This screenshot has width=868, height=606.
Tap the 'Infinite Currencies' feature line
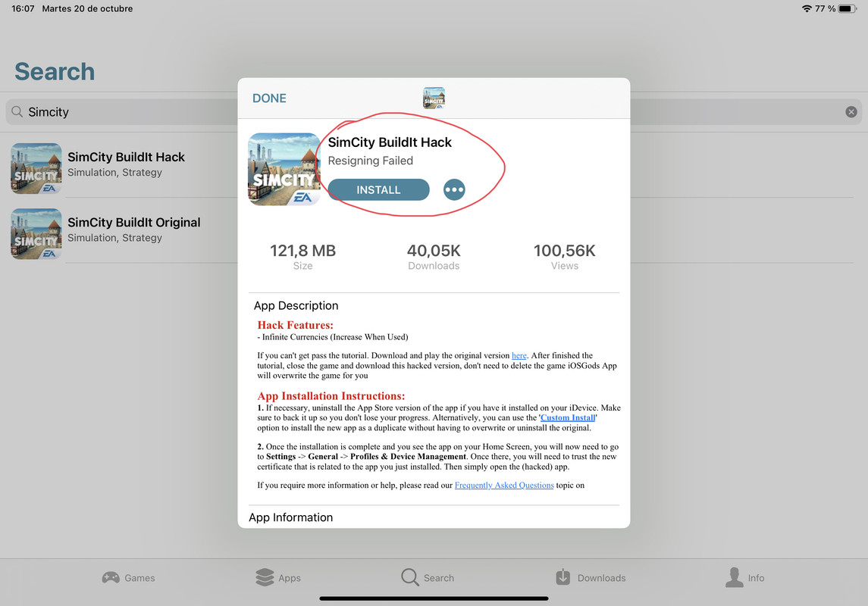pos(333,337)
